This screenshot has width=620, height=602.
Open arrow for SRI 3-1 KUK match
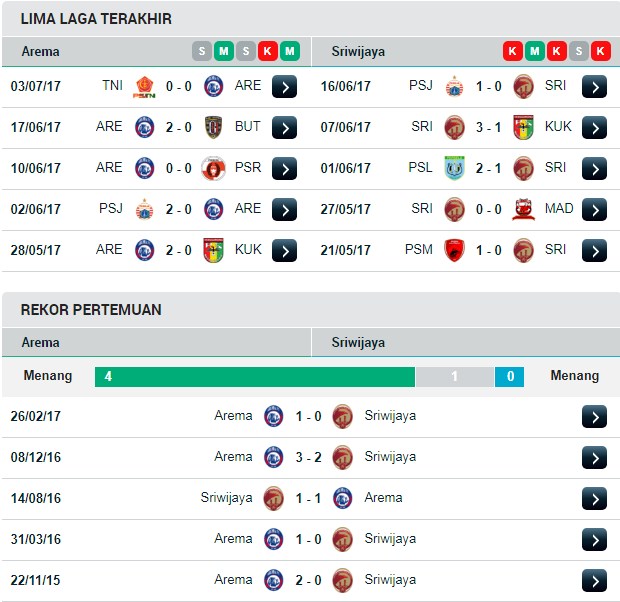pyautogui.click(x=594, y=127)
